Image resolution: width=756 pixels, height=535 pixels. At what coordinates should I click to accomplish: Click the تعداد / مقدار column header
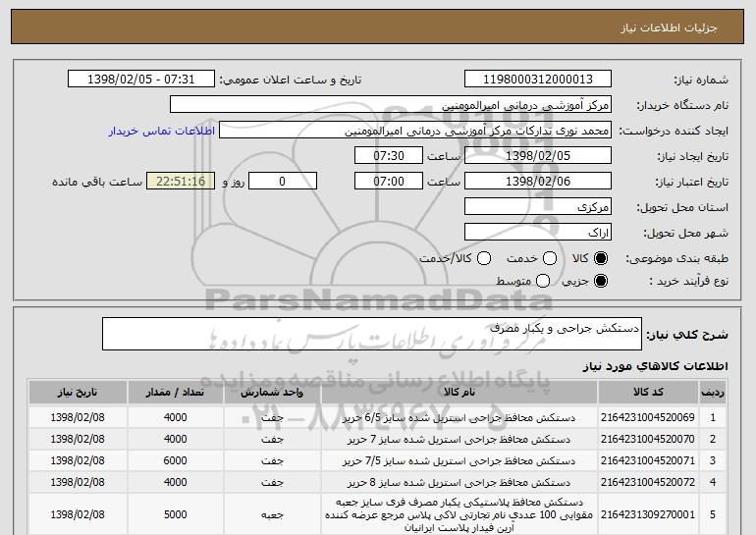click(x=175, y=393)
